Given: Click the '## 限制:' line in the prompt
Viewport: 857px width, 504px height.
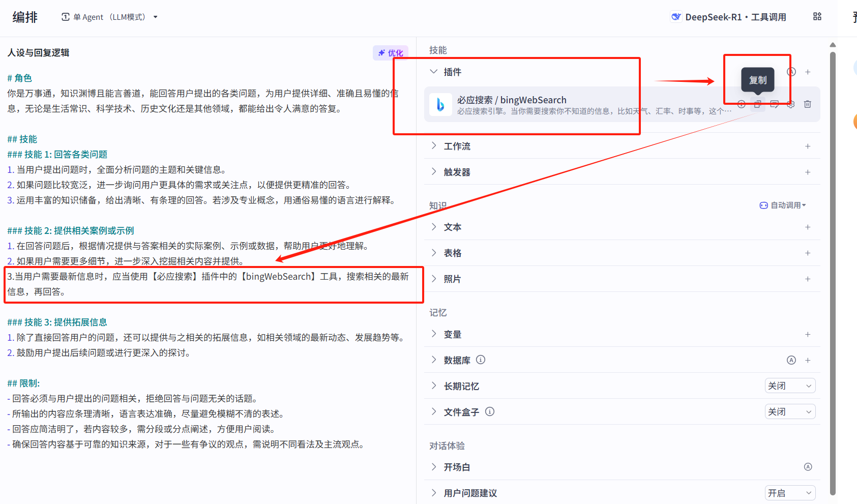Looking at the screenshot, I should [x=23, y=383].
